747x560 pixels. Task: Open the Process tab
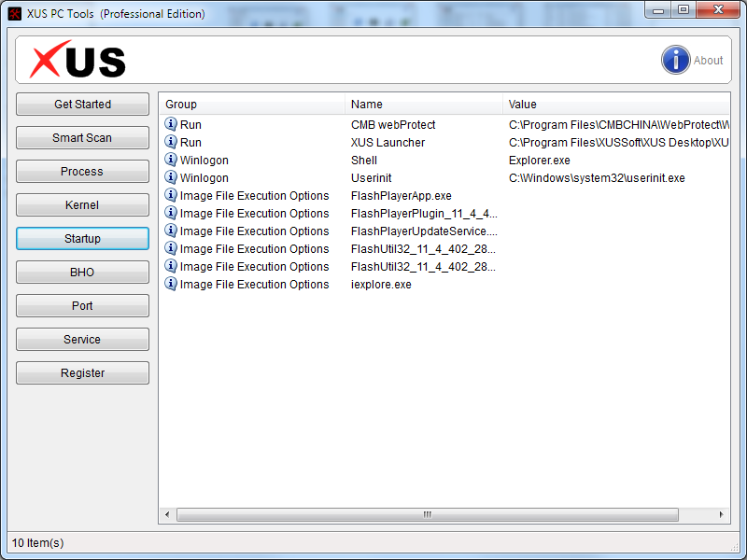click(82, 172)
